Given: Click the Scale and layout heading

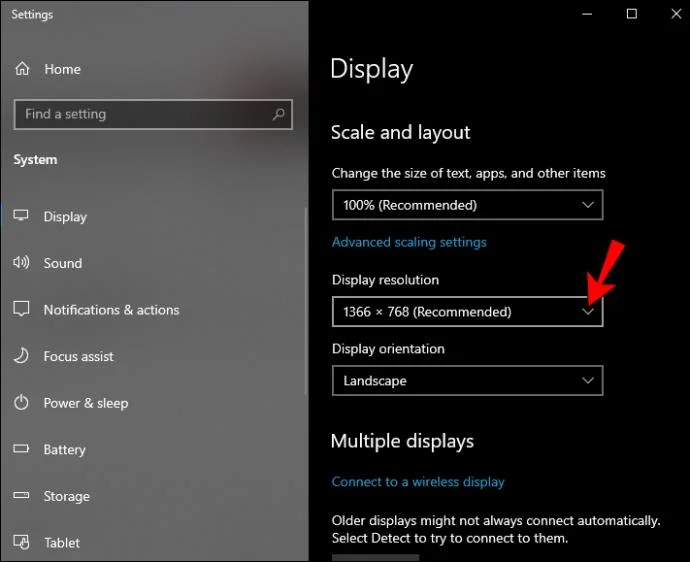Looking at the screenshot, I should tap(400, 132).
